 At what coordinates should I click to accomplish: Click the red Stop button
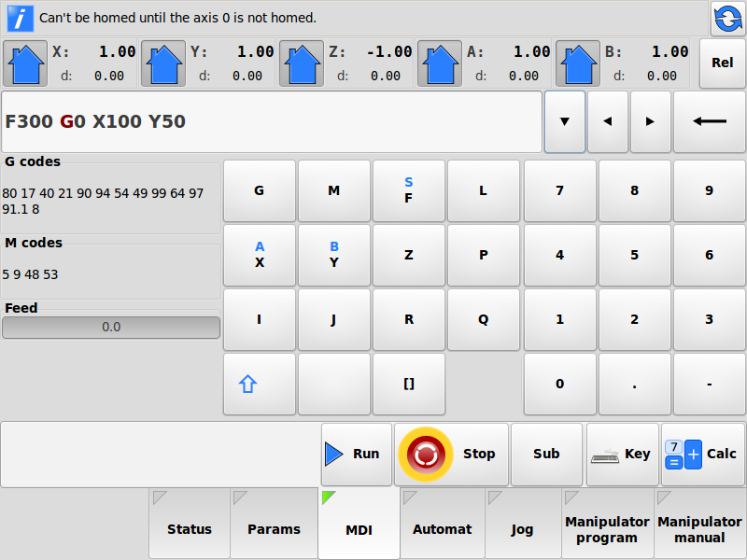(451, 454)
